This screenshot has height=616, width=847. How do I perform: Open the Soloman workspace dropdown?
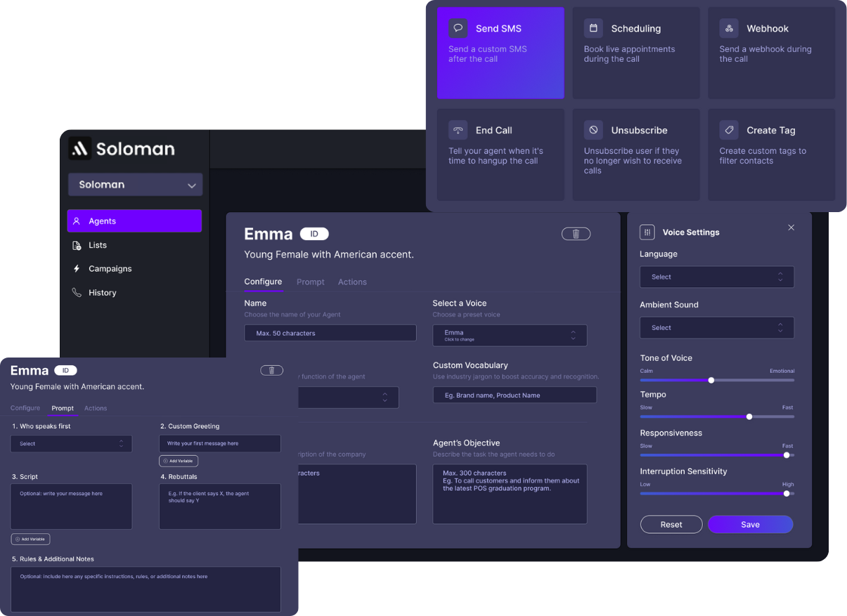point(135,185)
